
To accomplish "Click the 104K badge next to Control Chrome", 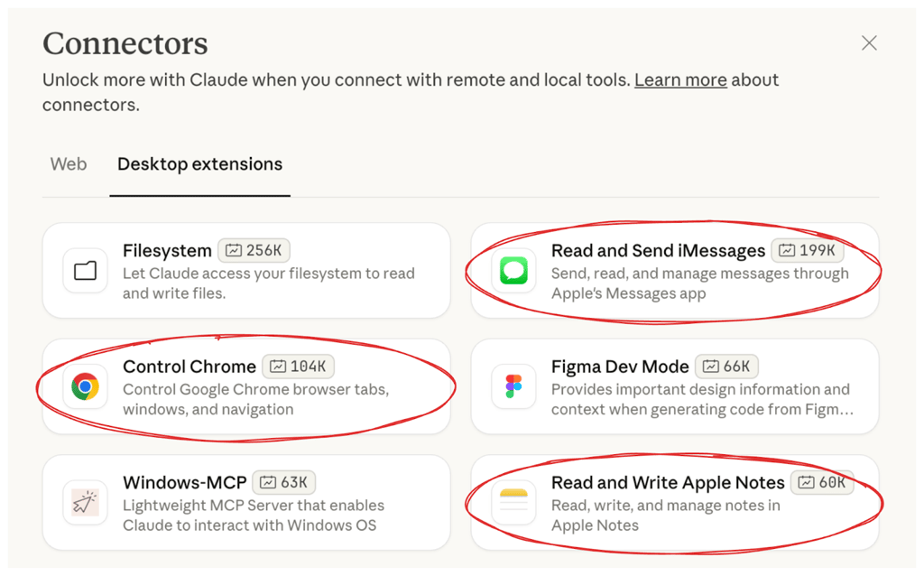I will click(298, 367).
